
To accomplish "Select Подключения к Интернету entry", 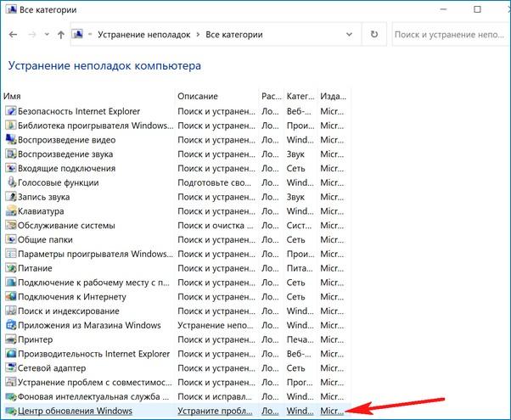I will (x=71, y=296).
